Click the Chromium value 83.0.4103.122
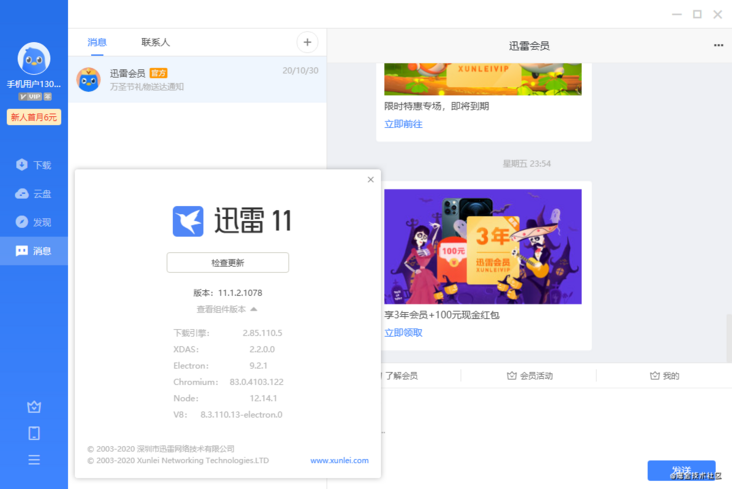 point(256,382)
